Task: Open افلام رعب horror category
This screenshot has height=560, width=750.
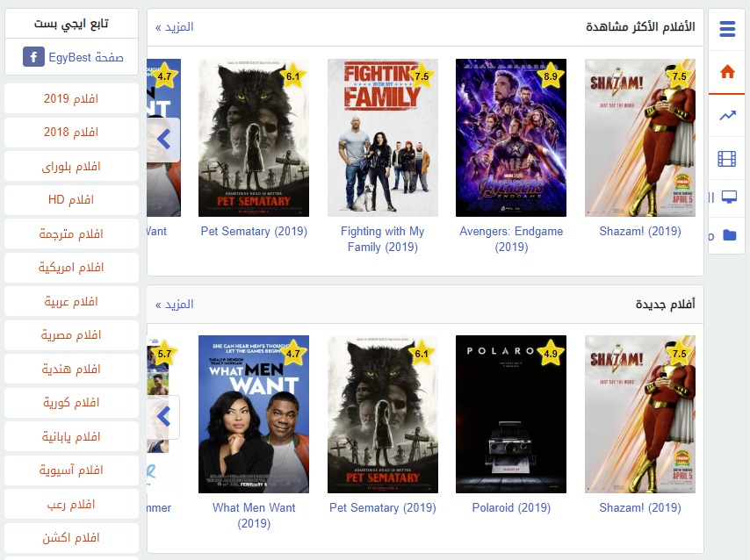Action: [x=71, y=504]
